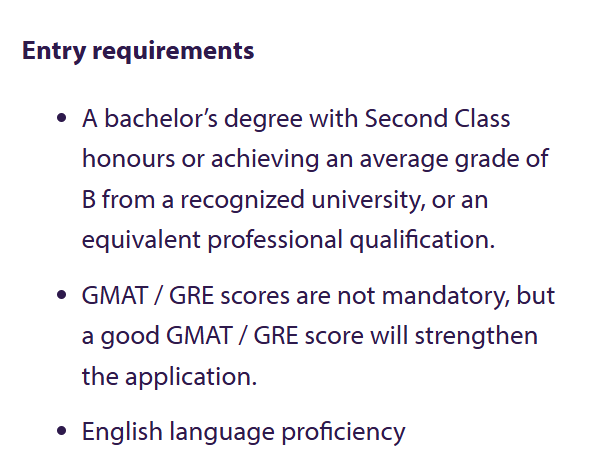Image resolution: width=603 pixels, height=476 pixels.
Task: Click the bullet point before 'English language proficiency'
Action: 62,430
